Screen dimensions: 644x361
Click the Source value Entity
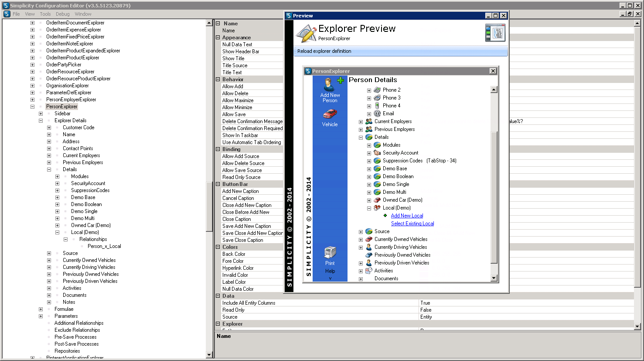[526, 317]
